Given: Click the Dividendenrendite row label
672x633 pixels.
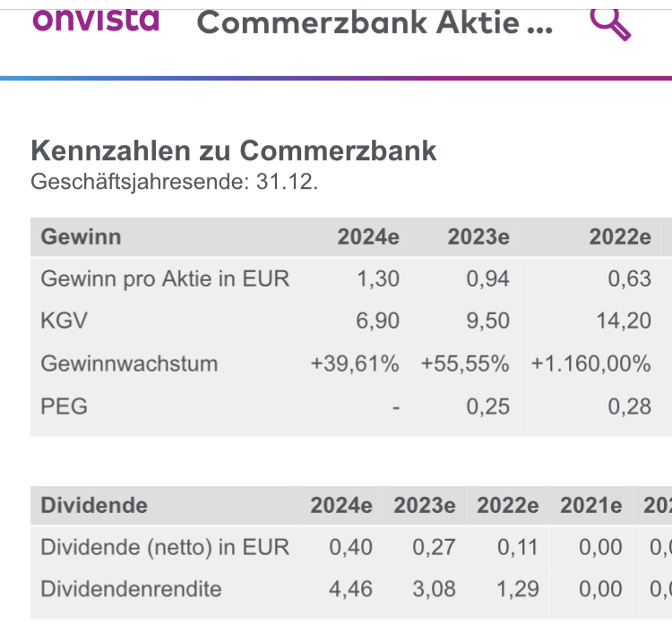Looking at the screenshot, I should 132,589.
